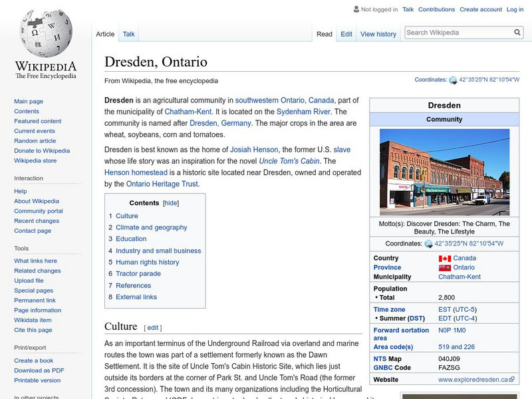Jump to Tractor parade section

pyautogui.click(x=138, y=273)
